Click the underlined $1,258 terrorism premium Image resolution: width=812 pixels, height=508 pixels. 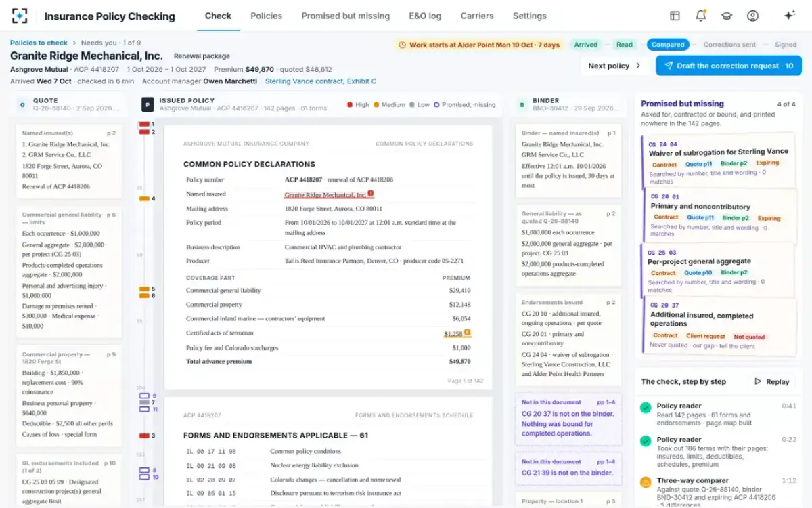[x=453, y=334]
